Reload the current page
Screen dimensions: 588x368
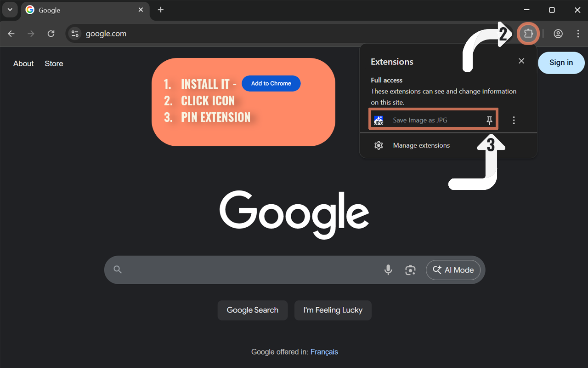click(51, 34)
